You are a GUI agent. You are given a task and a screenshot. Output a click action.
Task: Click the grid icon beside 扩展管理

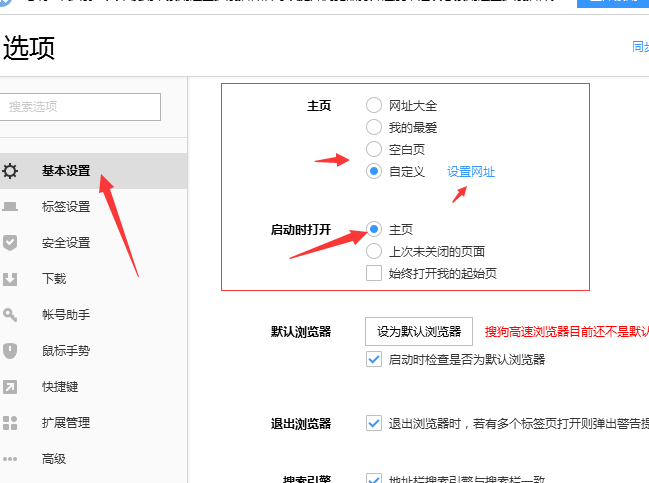coord(10,423)
